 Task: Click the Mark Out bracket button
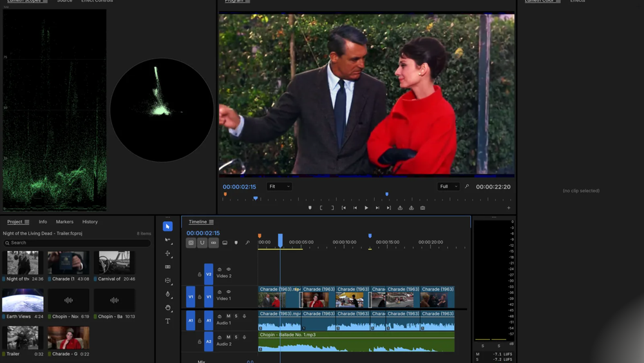coord(332,208)
